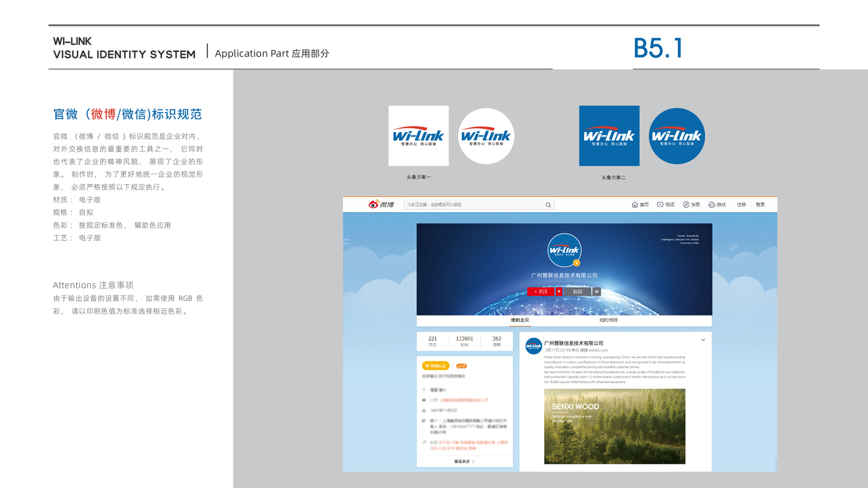Screen dimensions: 868x488
Task: Switch to the 她的相册 tab
Action: click(608, 320)
